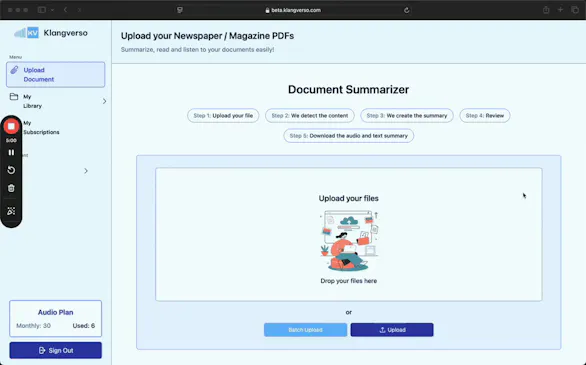Viewport: 586px width, 365px height.
Task: Click the Sign Out button
Action: [55, 350]
